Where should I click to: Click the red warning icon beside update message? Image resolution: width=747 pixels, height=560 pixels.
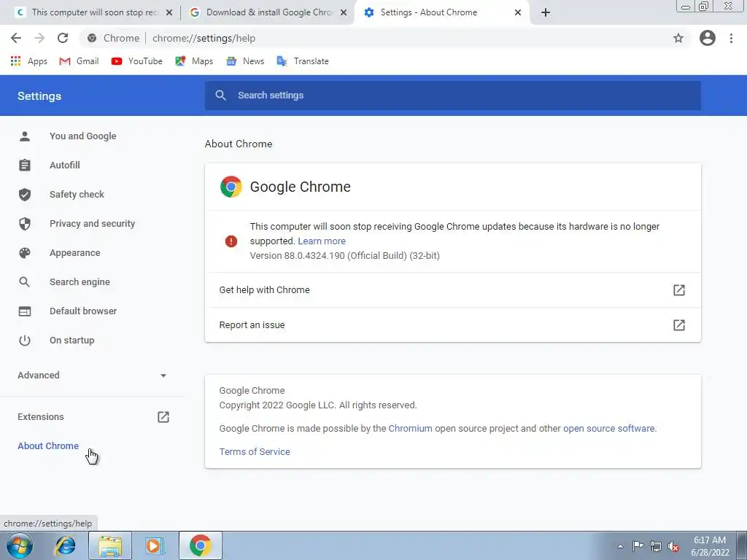[231, 241]
